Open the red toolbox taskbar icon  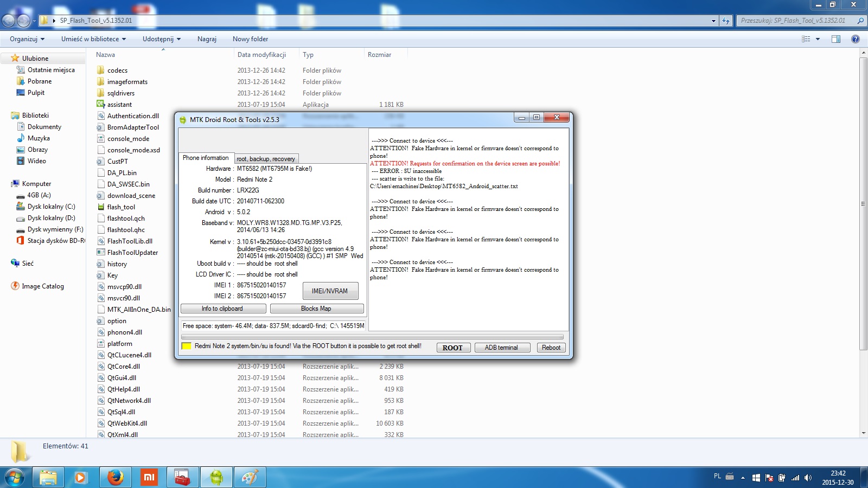pos(182,477)
